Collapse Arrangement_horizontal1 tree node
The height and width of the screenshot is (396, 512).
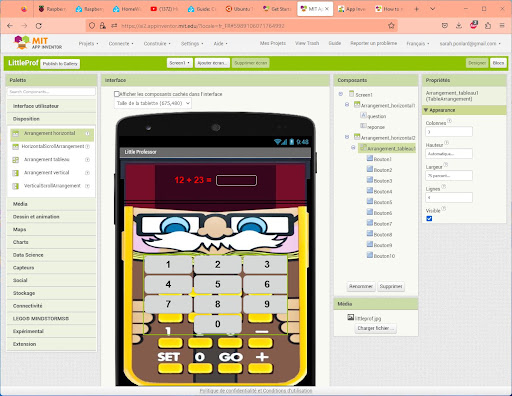(x=347, y=105)
